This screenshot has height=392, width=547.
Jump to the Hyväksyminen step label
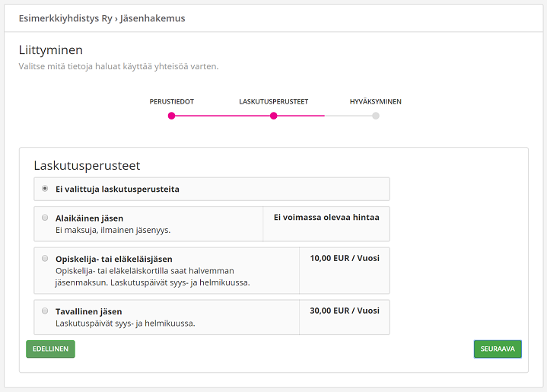(x=376, y=101)
